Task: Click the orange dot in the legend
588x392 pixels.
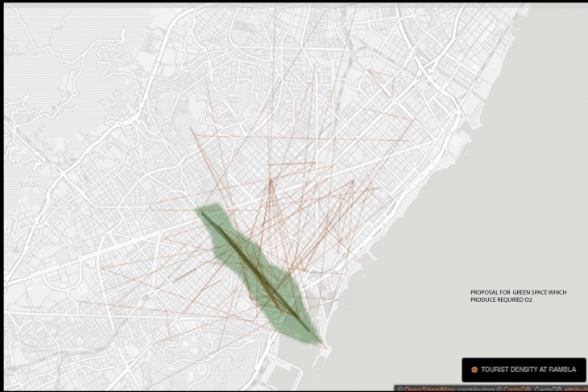Action: [473, 369]
